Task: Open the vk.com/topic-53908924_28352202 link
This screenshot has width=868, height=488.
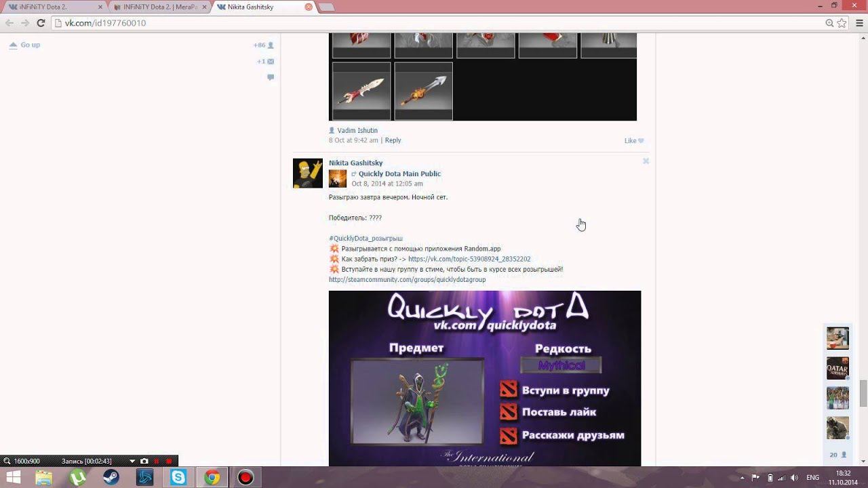Action: [469, 259]
